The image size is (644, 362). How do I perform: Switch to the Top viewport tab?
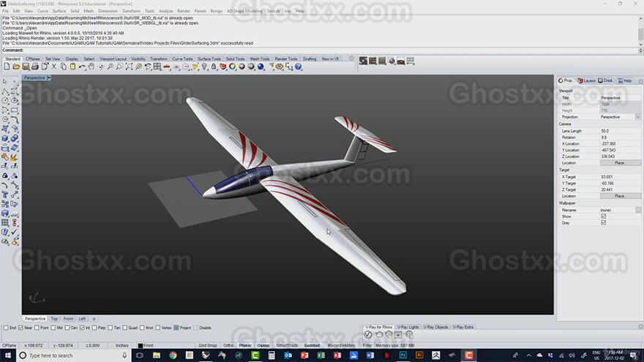pyautogui.click(x=54, y=319)
